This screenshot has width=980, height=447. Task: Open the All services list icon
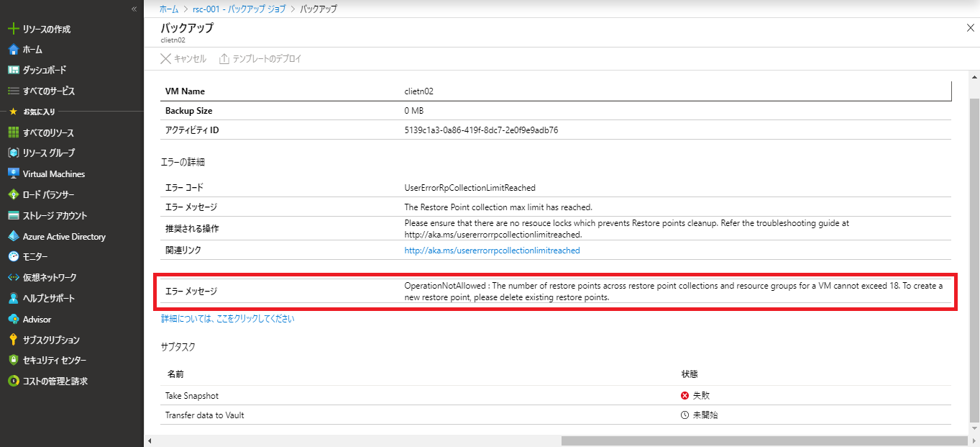pos(13,91)
